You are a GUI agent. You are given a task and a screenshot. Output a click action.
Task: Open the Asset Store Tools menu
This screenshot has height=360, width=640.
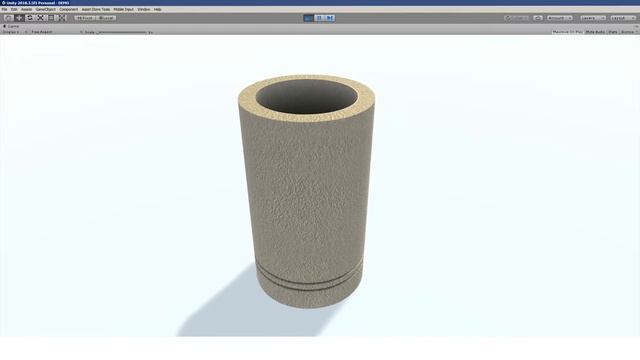coord(96,9)
